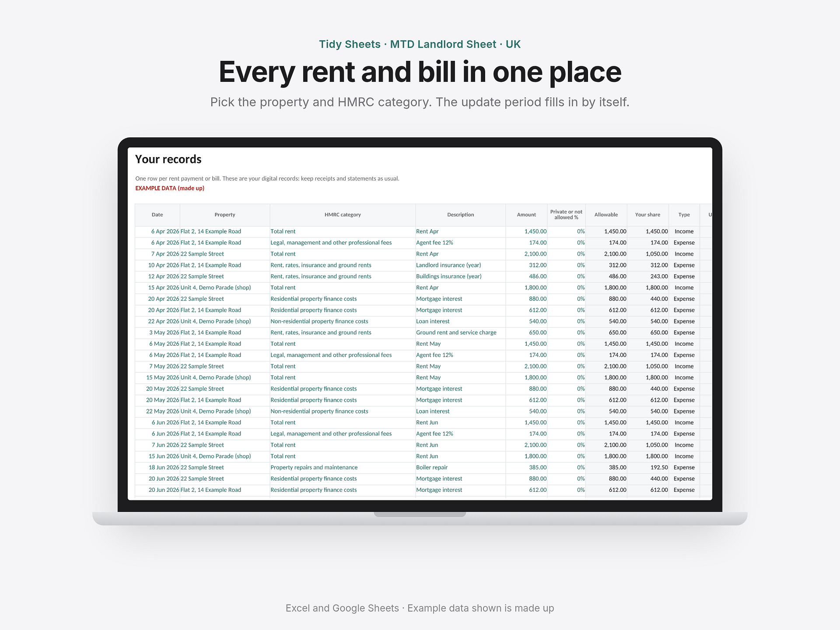The height and width of the screenshot is (630, 840).
Task: Click the red EXAMPLE DATA (made up) note
Action: 170,188
